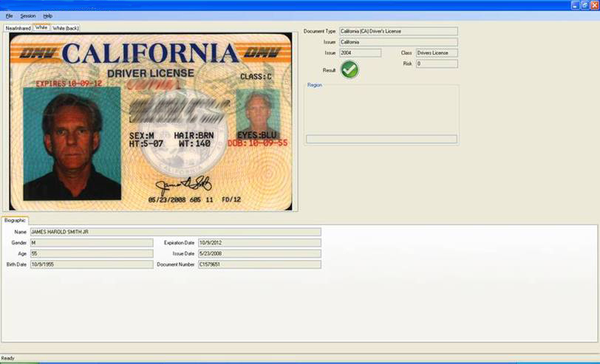Click the 'Ready' status bar text

click(7, 358)
